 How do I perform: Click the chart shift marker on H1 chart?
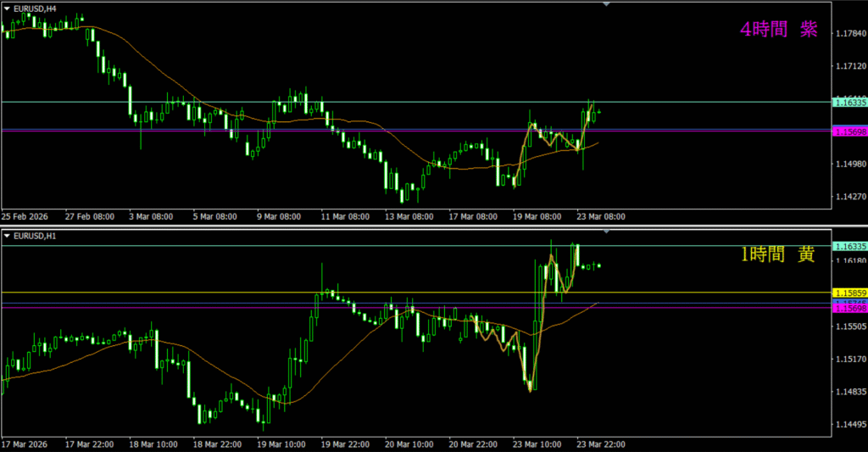click(606, 231)
